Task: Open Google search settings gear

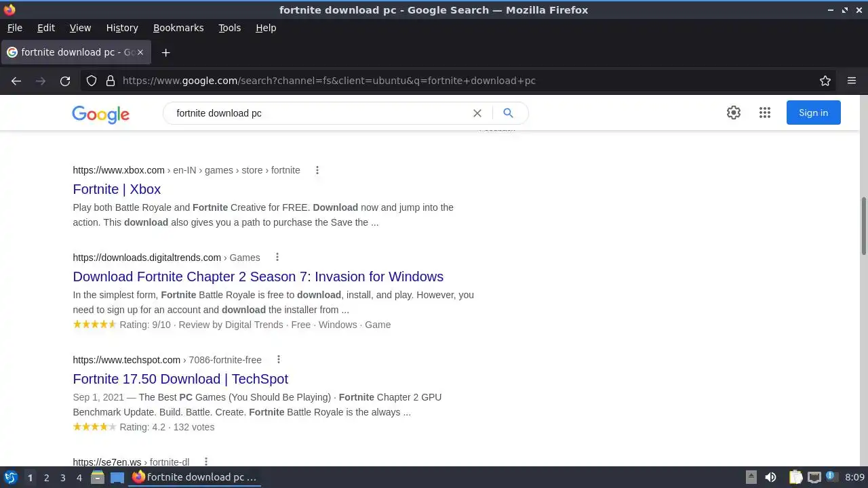Action: tap(734, 113)
